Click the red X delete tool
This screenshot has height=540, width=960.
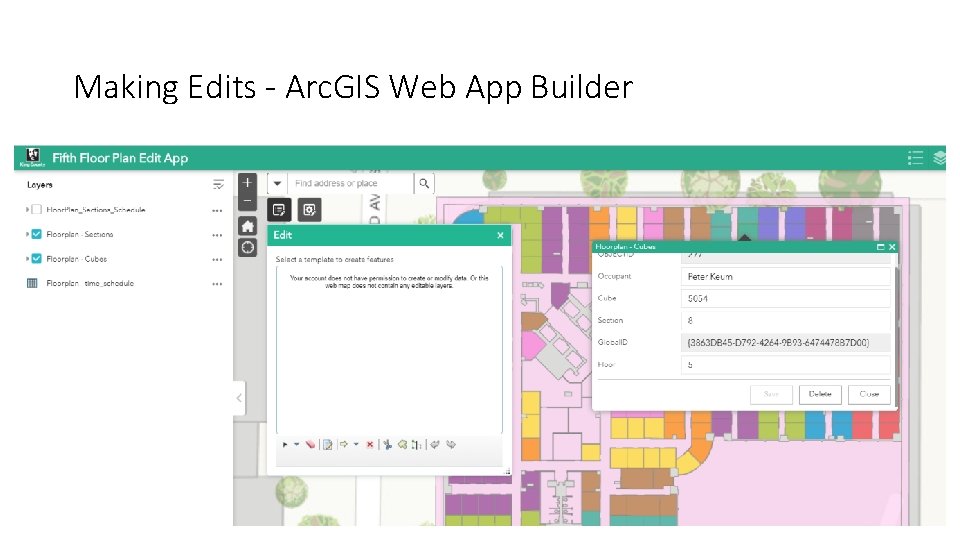(x=370, y=444)
